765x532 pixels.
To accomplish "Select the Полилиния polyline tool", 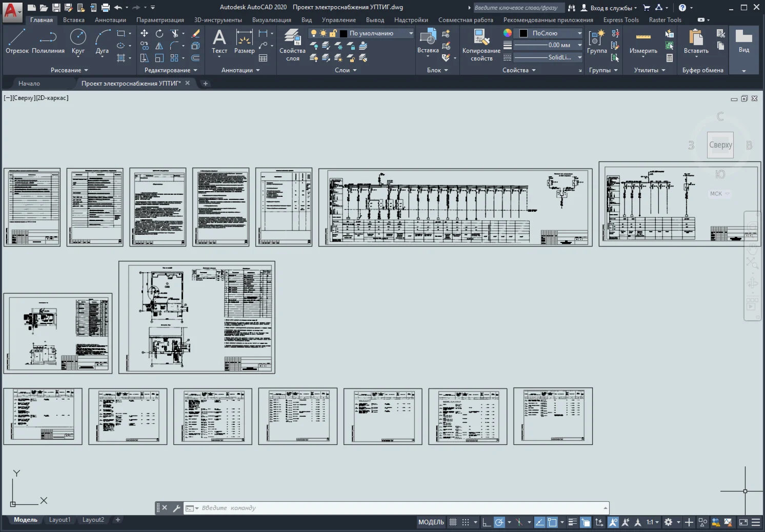I will (x=48, y=41).
